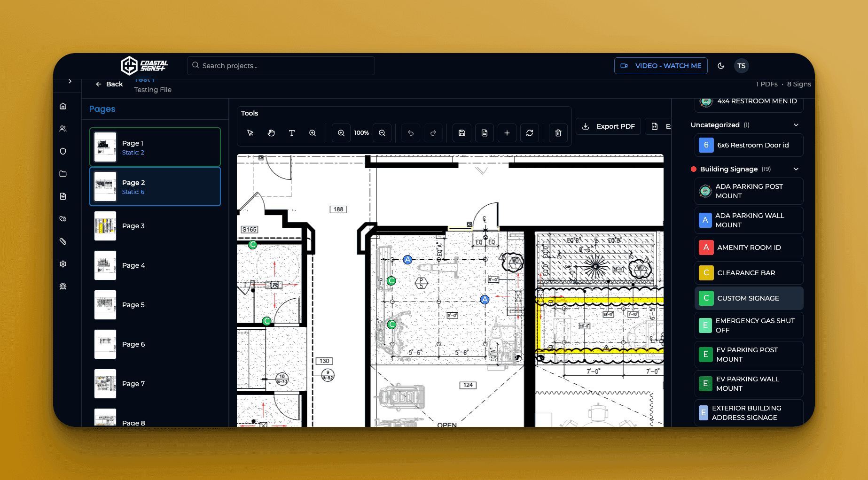Image resolution: width=868 pixels, height=480 pixels.
Task: Click VIDEO - WATCH ME button
Action: click(661, 66)
